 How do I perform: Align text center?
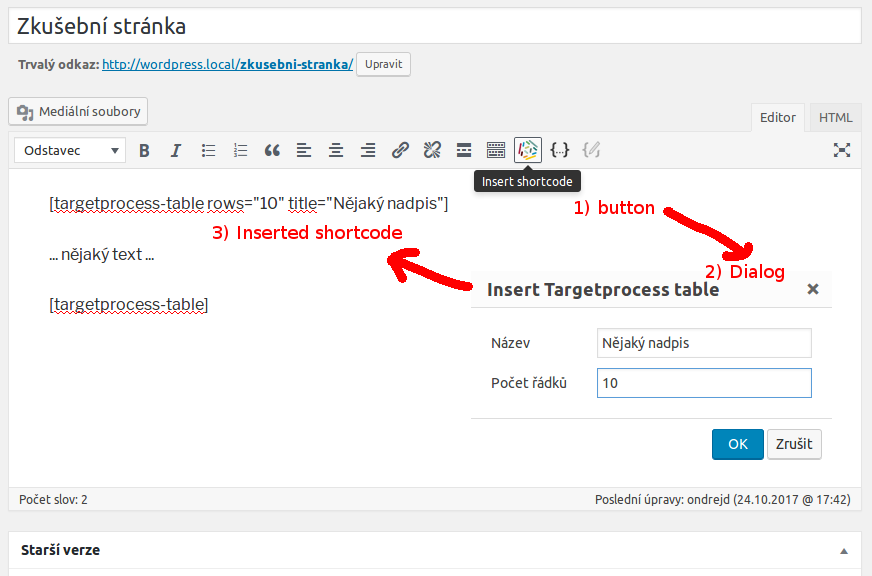[x=336, y=150]
